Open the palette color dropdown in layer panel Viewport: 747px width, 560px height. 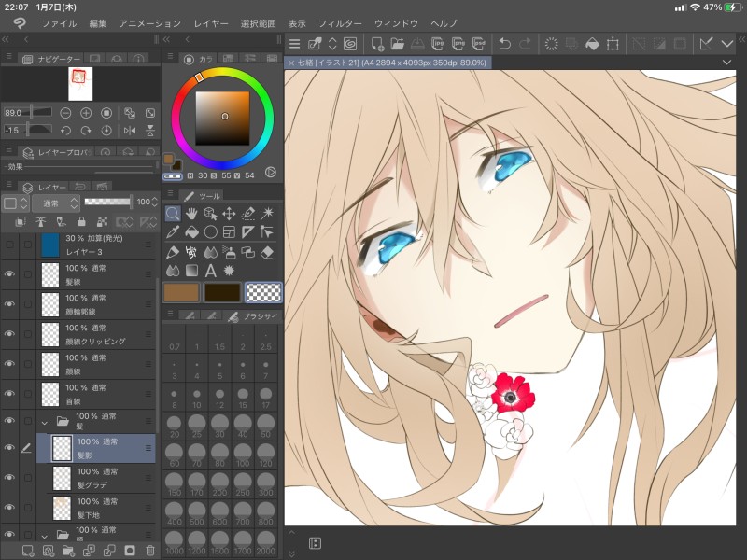15,203
